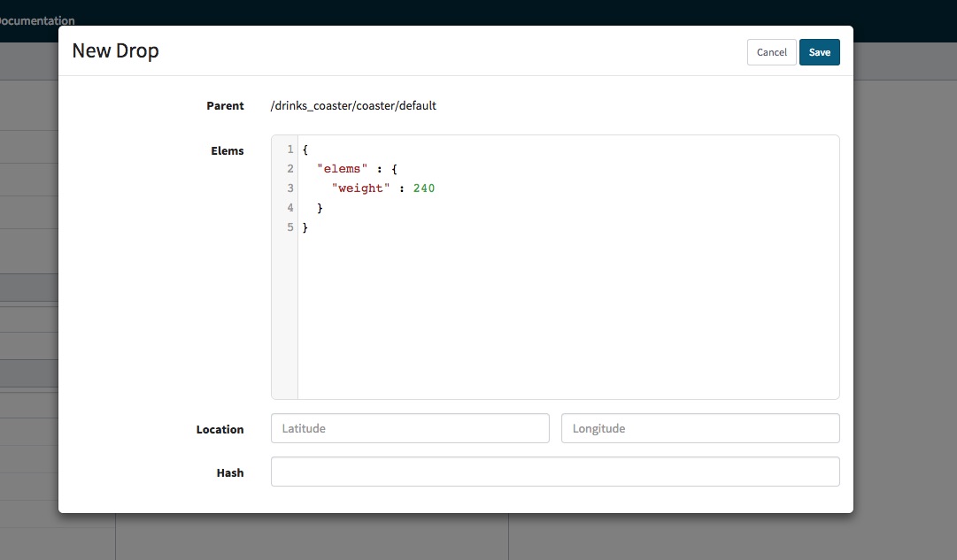Click into the Hash text field
Screen dimensions: 957x560
point(555,472)
